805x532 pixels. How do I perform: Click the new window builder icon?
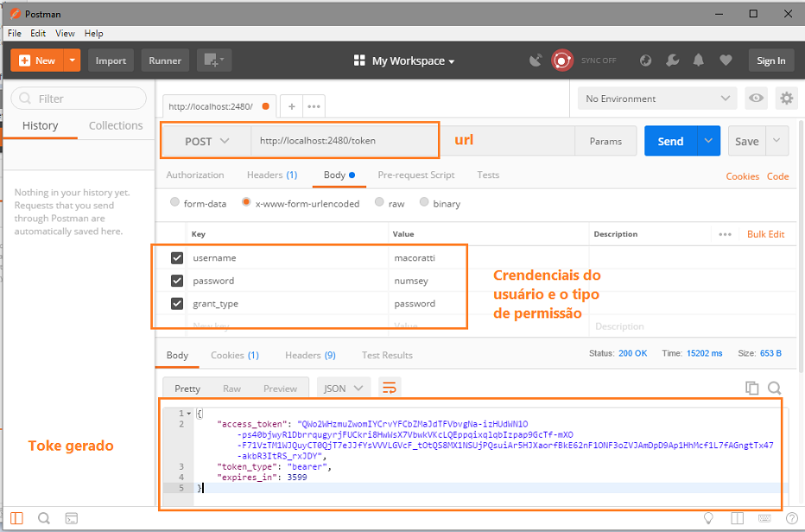click(x=213, y=60)
